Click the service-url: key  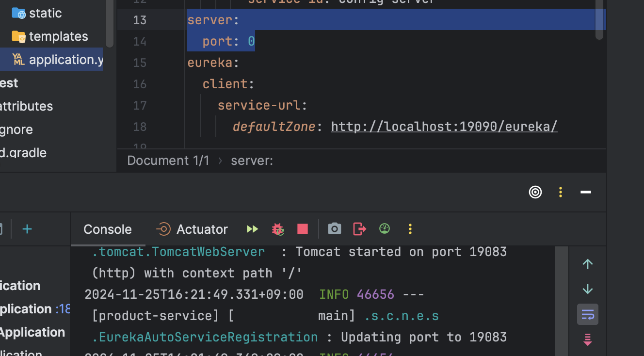[262, 105]
